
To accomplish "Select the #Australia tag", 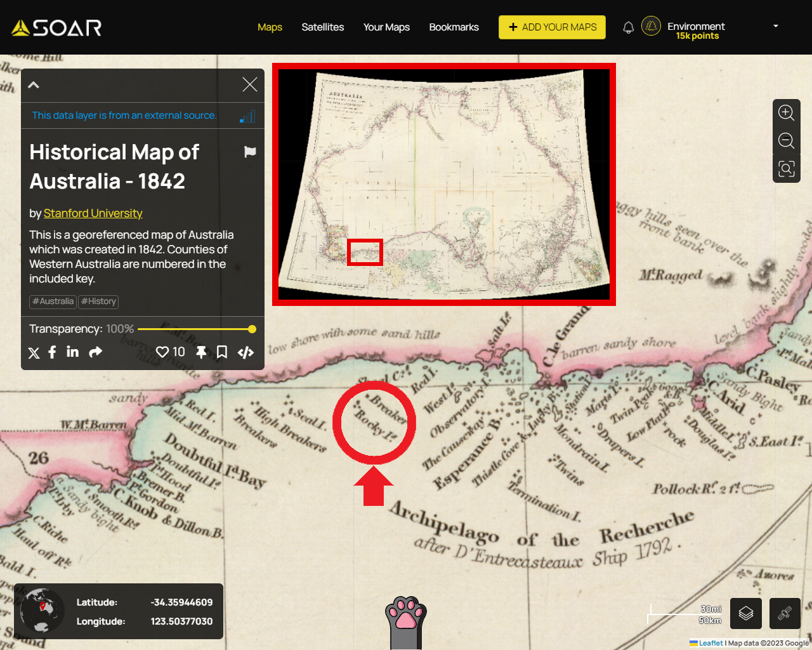I will point(53,302).
